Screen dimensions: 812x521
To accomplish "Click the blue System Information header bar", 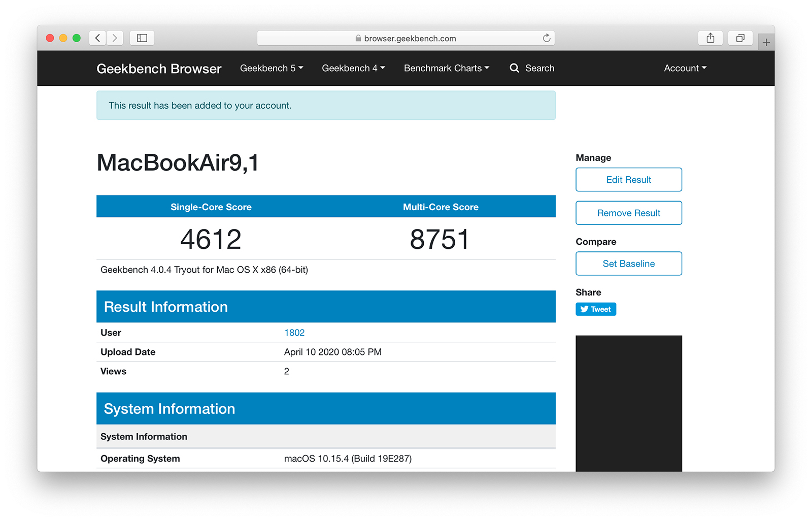I will [x=326, y=409].
